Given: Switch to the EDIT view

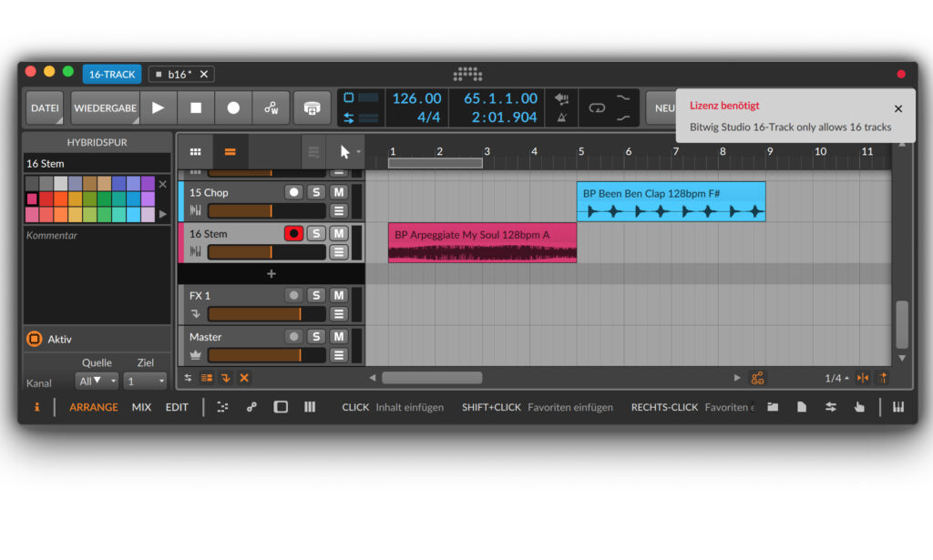Looking at the screenshot, I should click(x=177, y=407).
